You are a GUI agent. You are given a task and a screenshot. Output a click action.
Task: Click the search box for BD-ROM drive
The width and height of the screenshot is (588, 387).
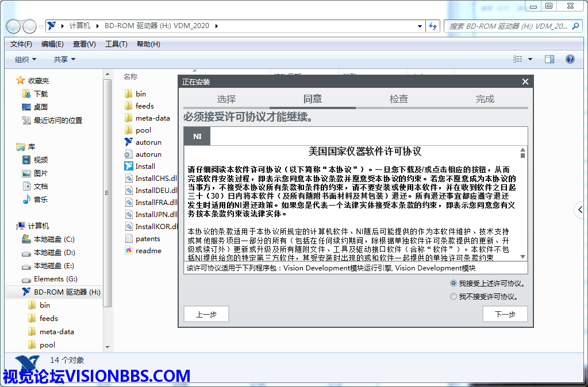[x=509, y=26]
